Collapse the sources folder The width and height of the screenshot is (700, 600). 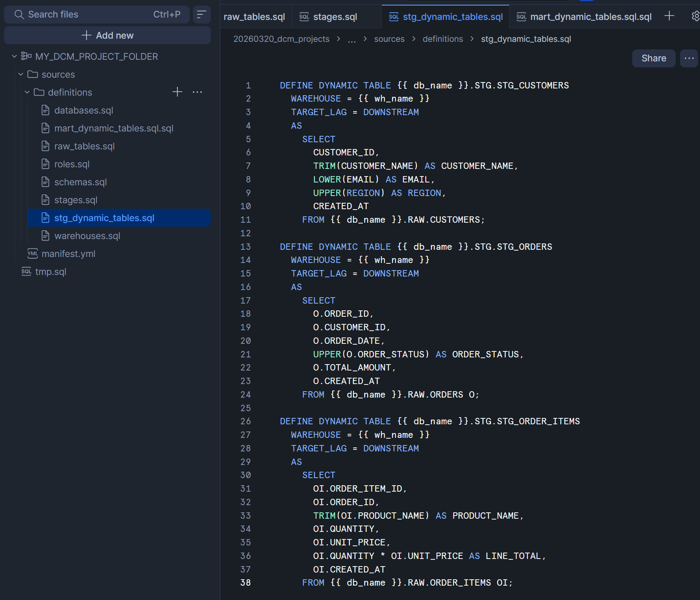pyautogui.click(x=21, y=75)
